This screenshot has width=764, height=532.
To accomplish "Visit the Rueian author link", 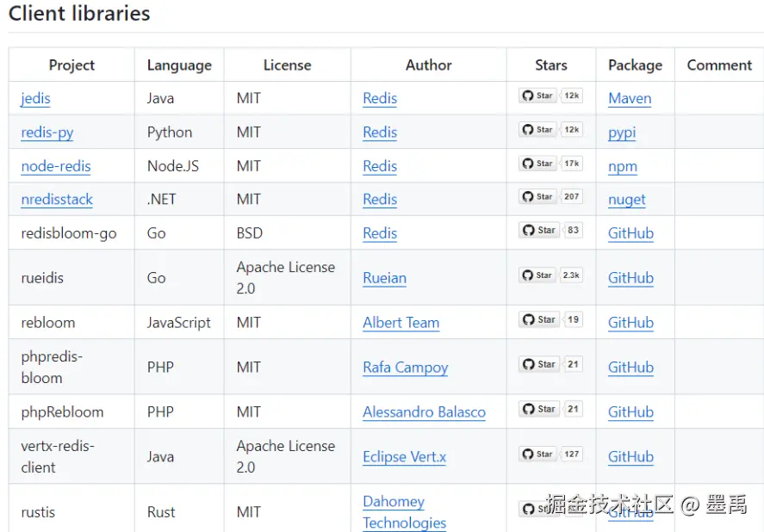I will (x=384, y=278).
